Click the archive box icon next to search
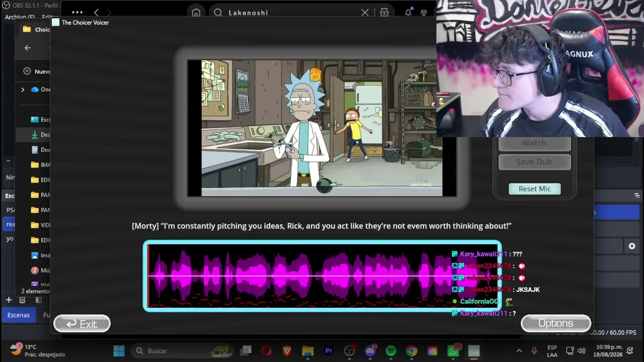Image resolution: width=644 pixels, height=362 pixels. tap(384, 13)
